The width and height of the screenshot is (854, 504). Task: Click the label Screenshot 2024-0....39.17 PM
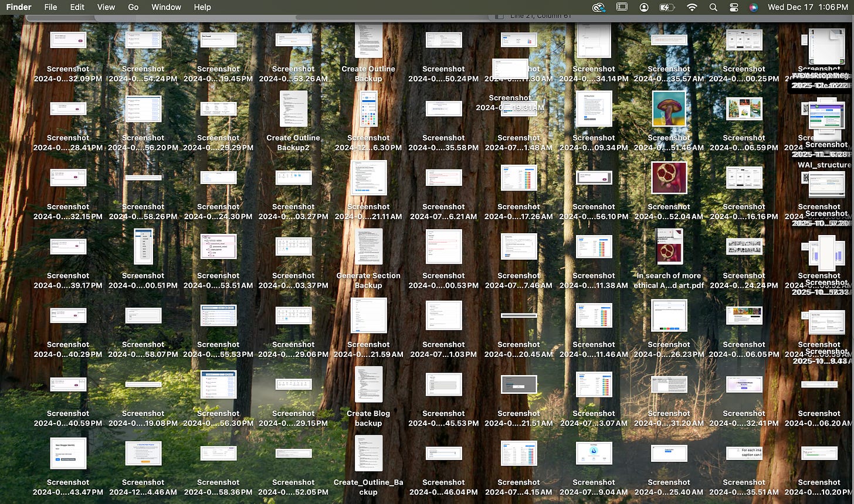tap(68, 281)
